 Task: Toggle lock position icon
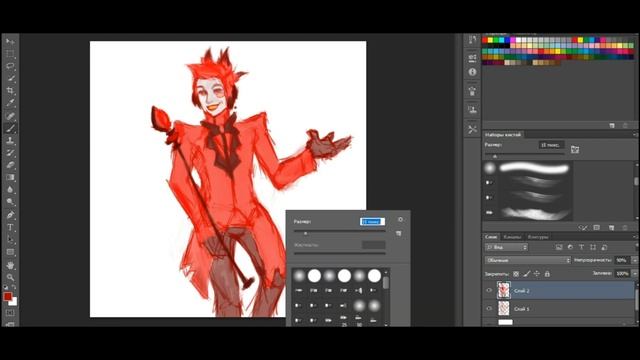click(537, 274)
